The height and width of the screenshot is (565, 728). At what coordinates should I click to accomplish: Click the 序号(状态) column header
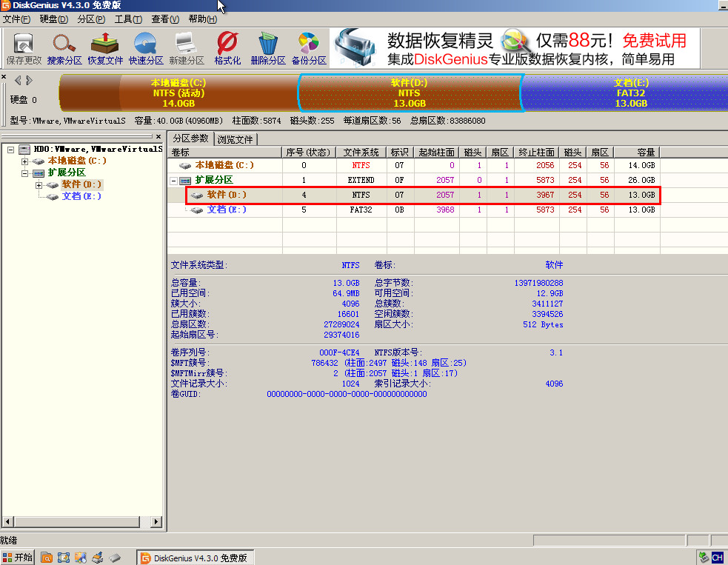[x=310, y=153]
